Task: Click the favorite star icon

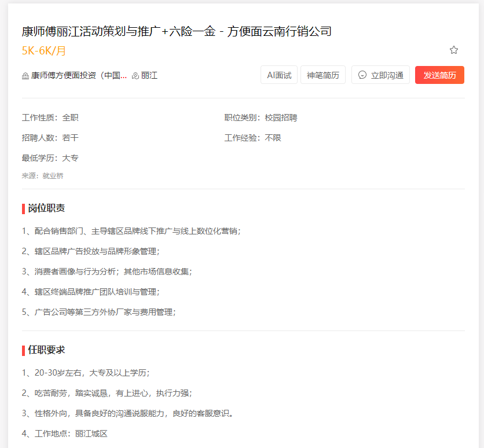Action: pyautogui.click(x=453, y=50)
